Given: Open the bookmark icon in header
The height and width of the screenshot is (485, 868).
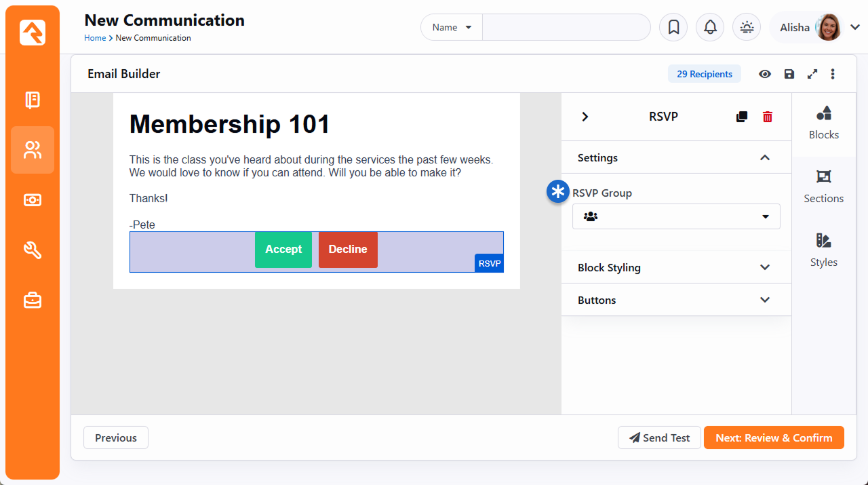Looking at the screenshot, I should click(x=674, y=27).
